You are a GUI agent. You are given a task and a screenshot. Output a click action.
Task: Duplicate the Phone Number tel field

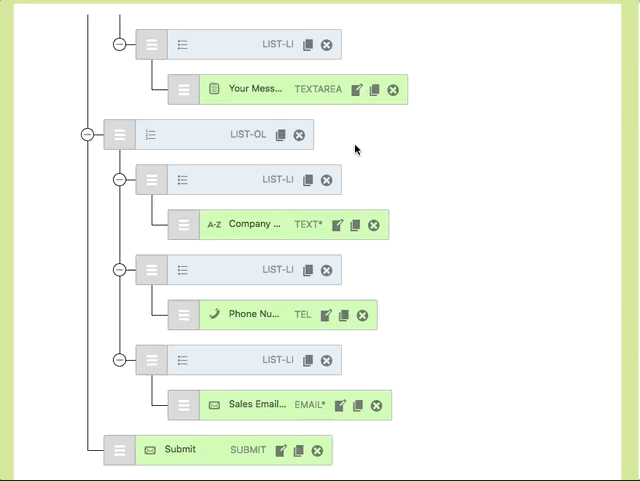click(x=344, y=315)
